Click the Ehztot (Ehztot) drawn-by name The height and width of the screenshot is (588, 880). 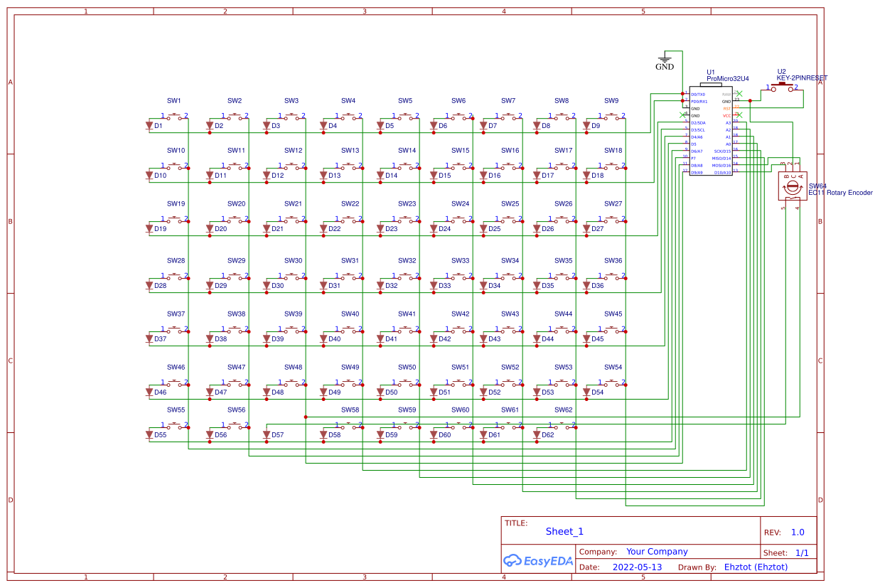756,567
